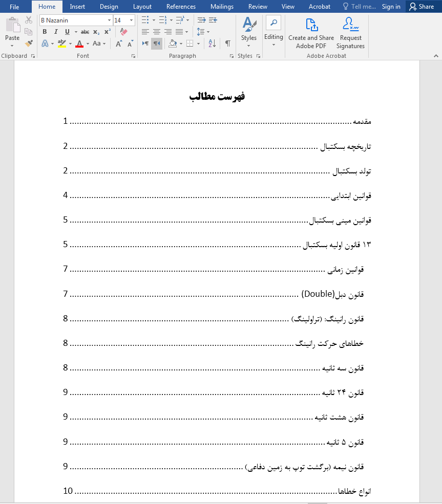Viewport: 442px width, 504px height.
Task: Switch to the Insert ribbon tab
Action: [77, 7]
